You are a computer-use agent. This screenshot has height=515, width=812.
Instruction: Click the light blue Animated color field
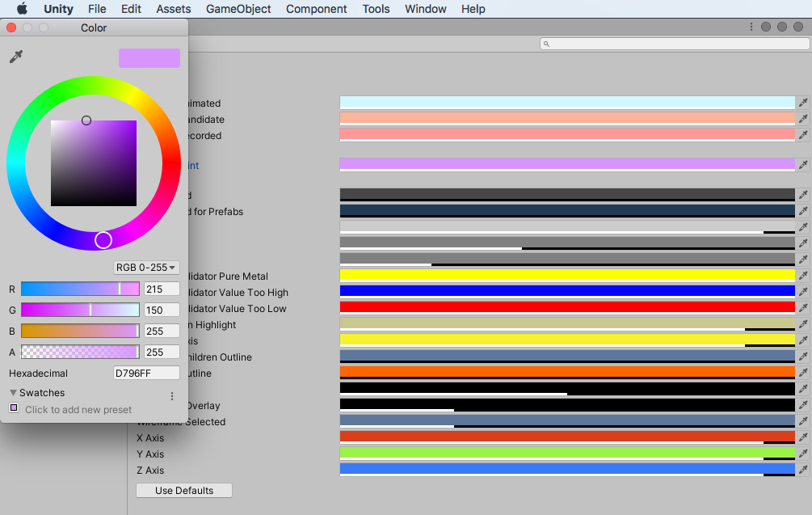tap(567, 103)
